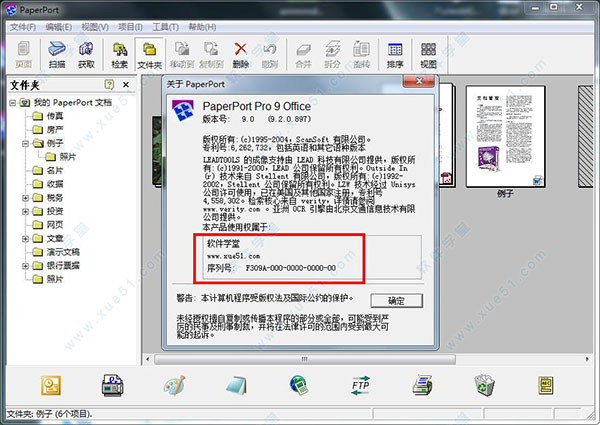Click the 移动到 (Move to) toolbar icon
This screenshot has width=600, height=425.
(182, 55)
